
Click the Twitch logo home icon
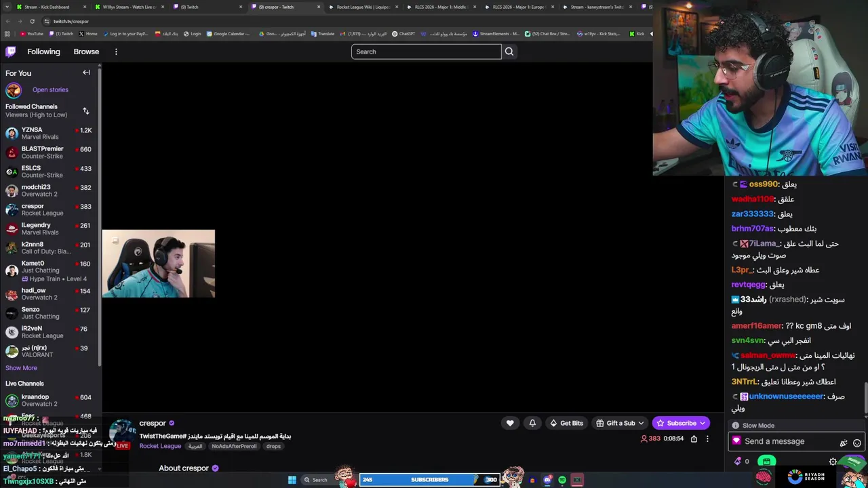11,52
